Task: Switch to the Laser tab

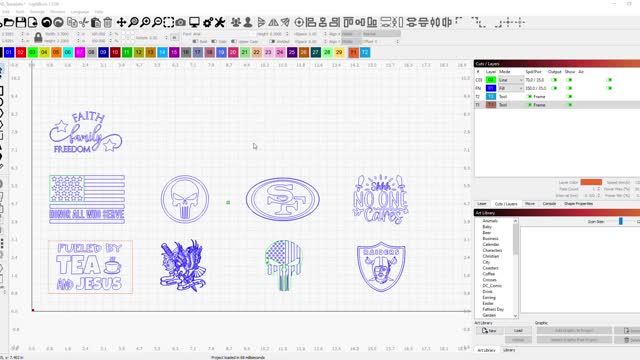Action: [x=482, y=204]
